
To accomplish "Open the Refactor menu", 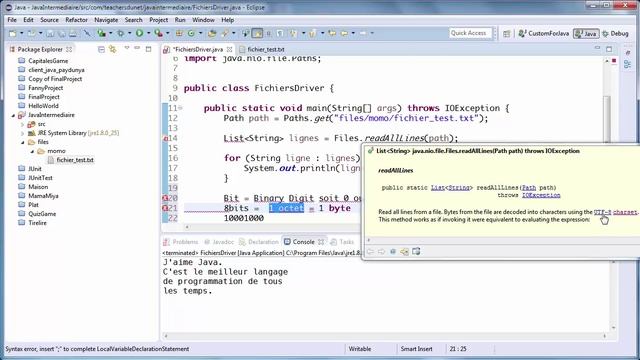I will [x=76, y=20].
